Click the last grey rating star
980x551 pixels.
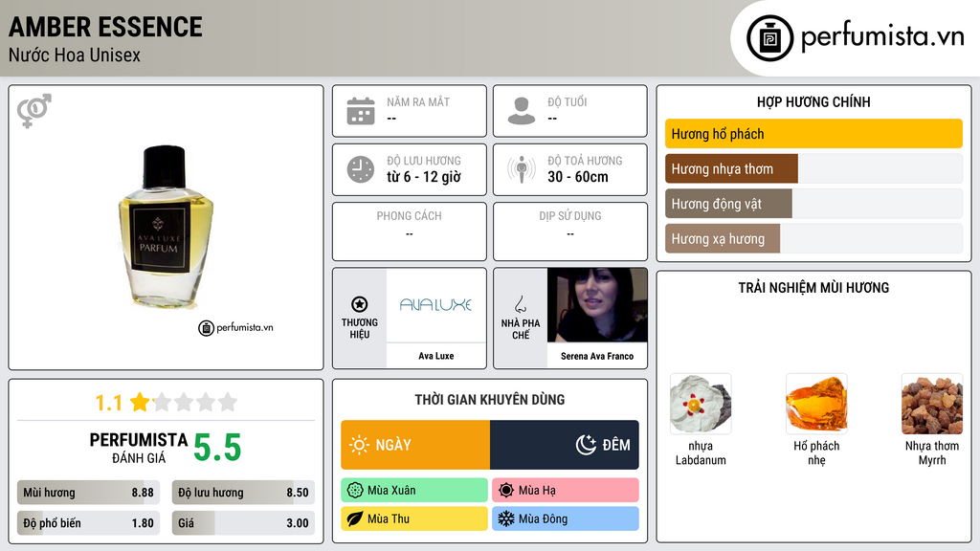(228, 402)
